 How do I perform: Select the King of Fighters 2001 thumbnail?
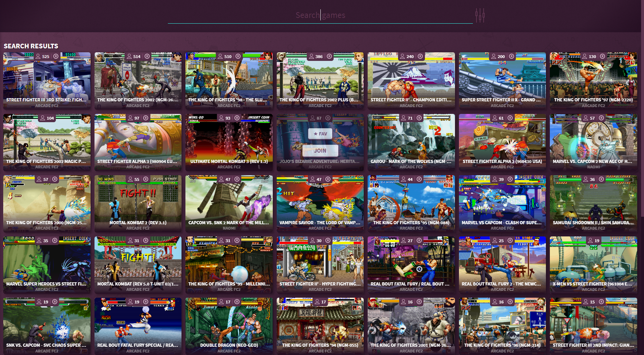click(411, 326)
